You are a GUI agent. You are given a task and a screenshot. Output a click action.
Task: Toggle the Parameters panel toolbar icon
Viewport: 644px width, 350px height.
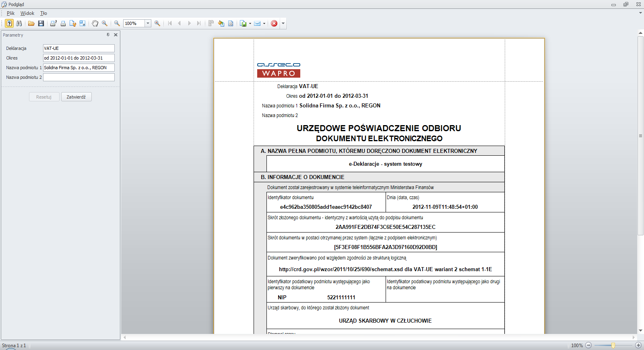coord(9,23)
